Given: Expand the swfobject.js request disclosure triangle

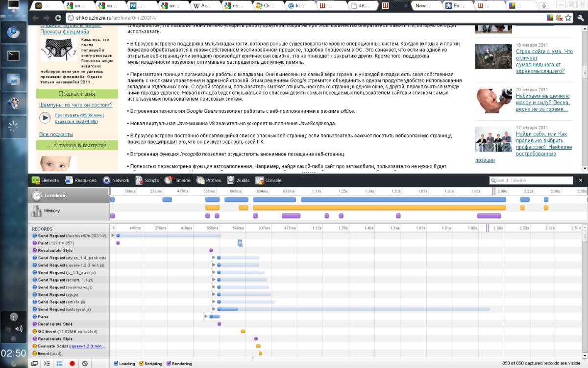Looking at the screenshot, I should point(213,309).
